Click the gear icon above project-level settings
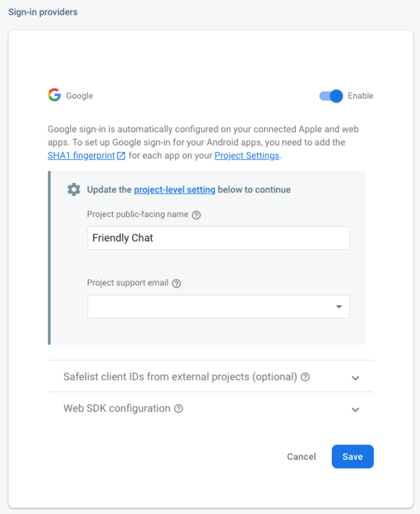 73,189
